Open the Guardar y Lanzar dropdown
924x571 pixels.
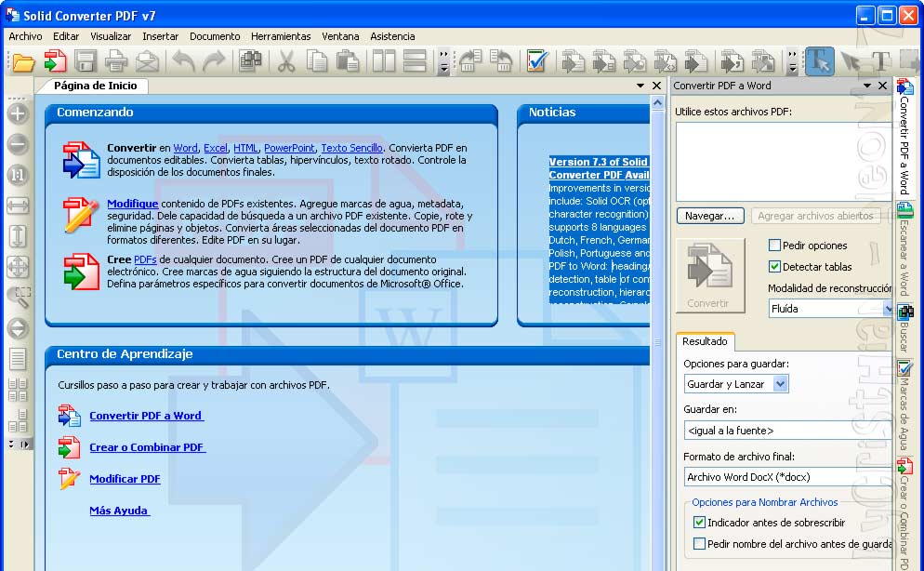778,383
